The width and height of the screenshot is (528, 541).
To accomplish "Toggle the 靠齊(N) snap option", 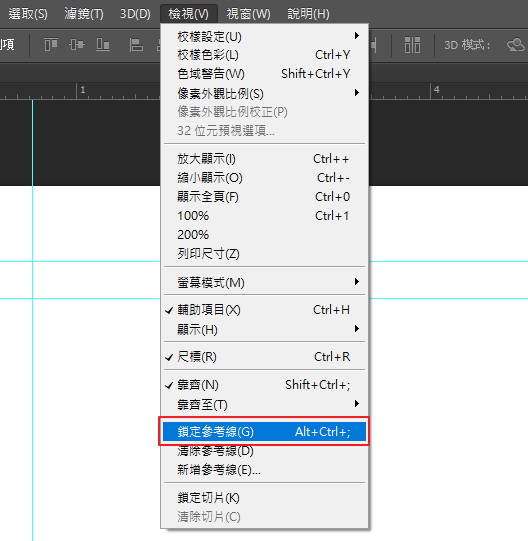I will click(x=264, y=385).
